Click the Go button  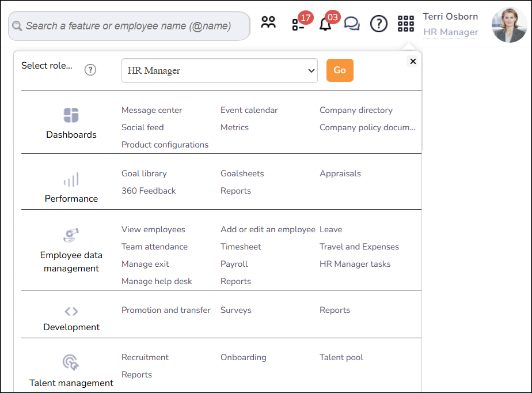340,70
